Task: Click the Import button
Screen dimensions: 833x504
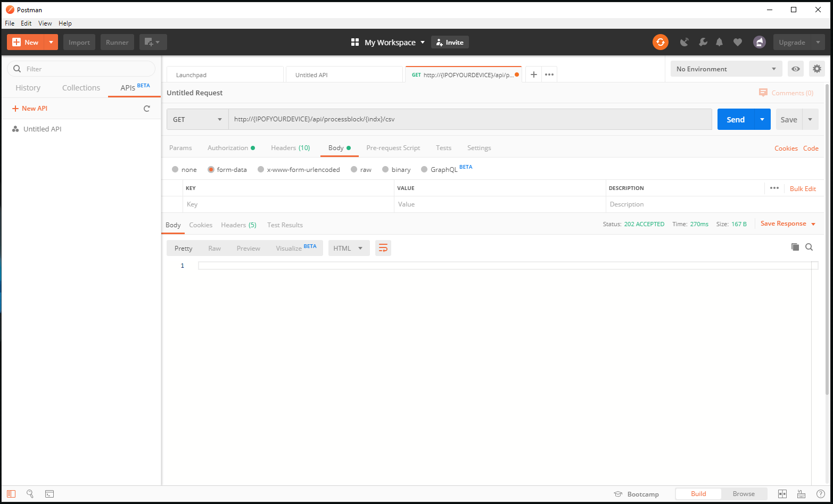Action: 79,42
